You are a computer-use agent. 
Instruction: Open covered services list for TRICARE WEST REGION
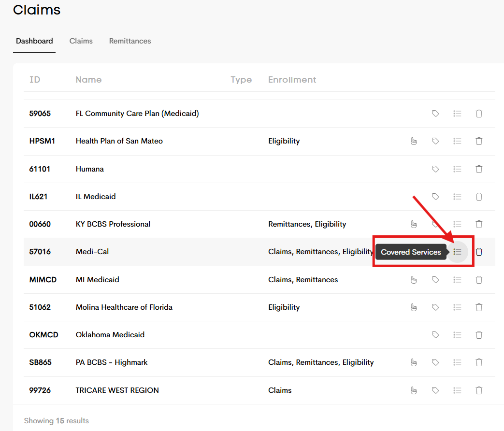[x=457, y=390]
